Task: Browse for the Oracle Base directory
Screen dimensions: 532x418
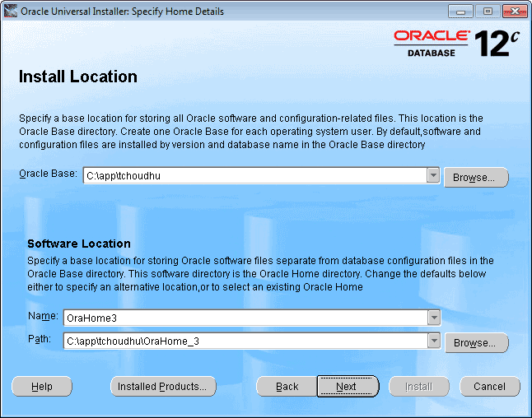Action: [x=476, y=177]
